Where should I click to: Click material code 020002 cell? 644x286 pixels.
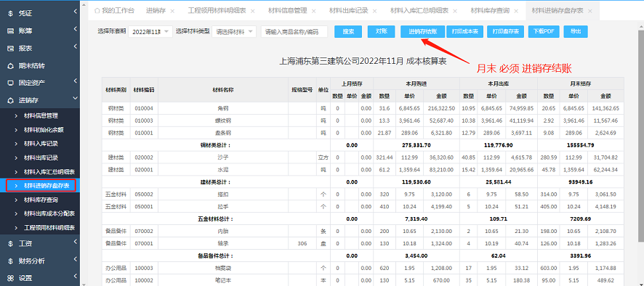(x=143, y=158)
